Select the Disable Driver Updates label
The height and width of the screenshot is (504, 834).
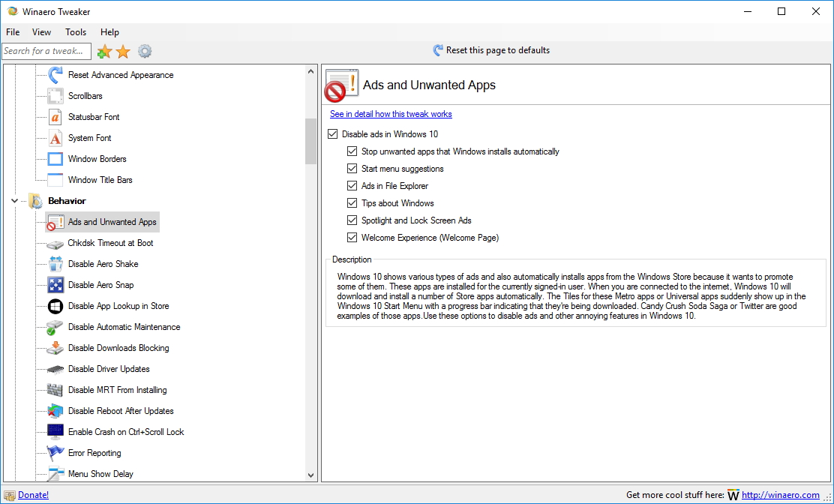point(109,369)
